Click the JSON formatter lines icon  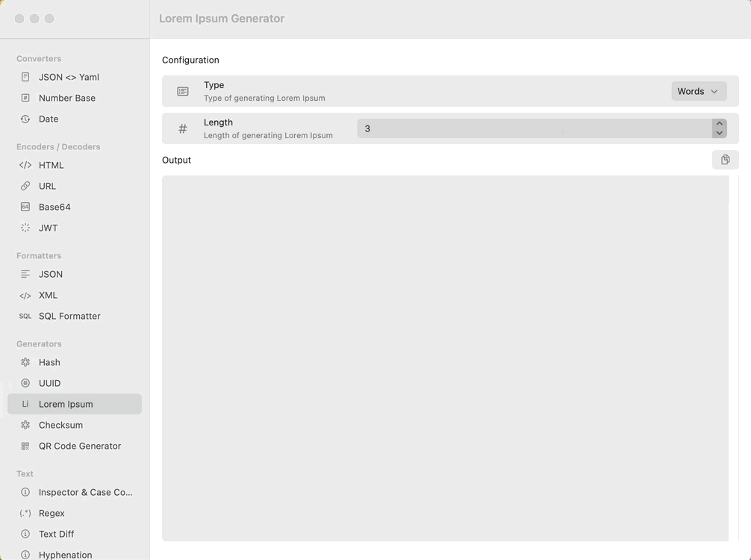25,274
